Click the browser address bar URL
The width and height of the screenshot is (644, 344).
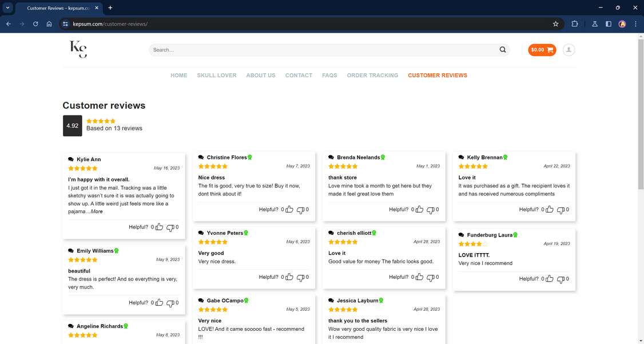click(x=110, y=24)
